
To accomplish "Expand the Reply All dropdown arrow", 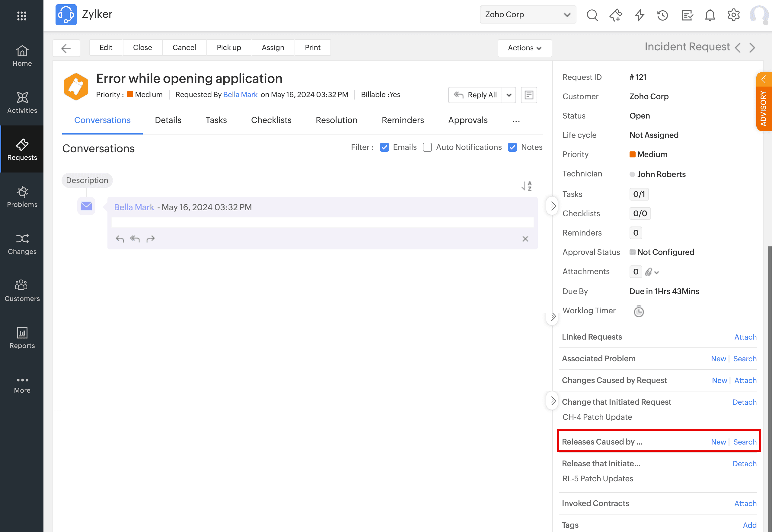I will point(509,95).
